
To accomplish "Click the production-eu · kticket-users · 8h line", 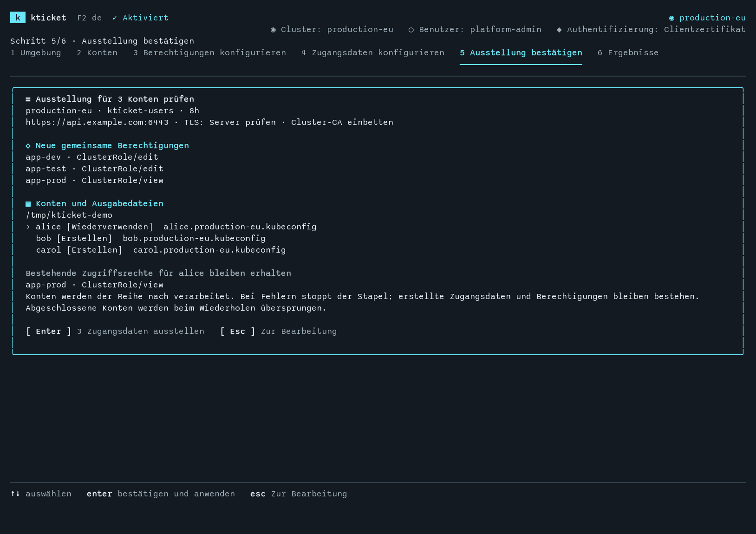I will click(112, 111).
